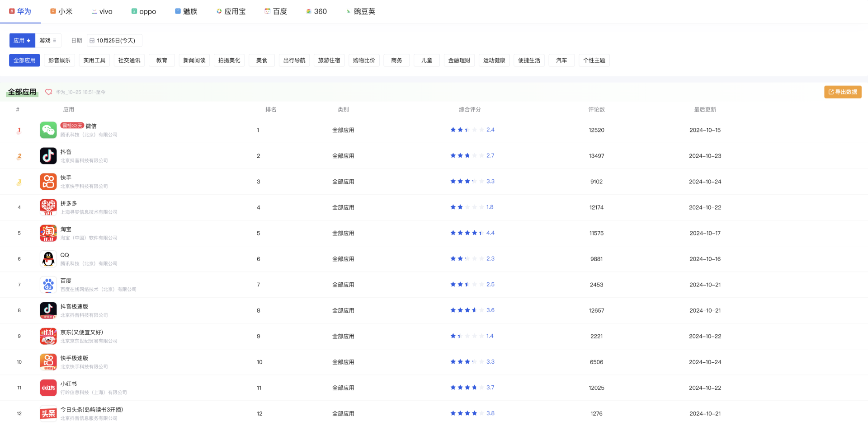Open the Xiaohongshu (小红书) app icon
Screen dimensions: 868x426
48,388
